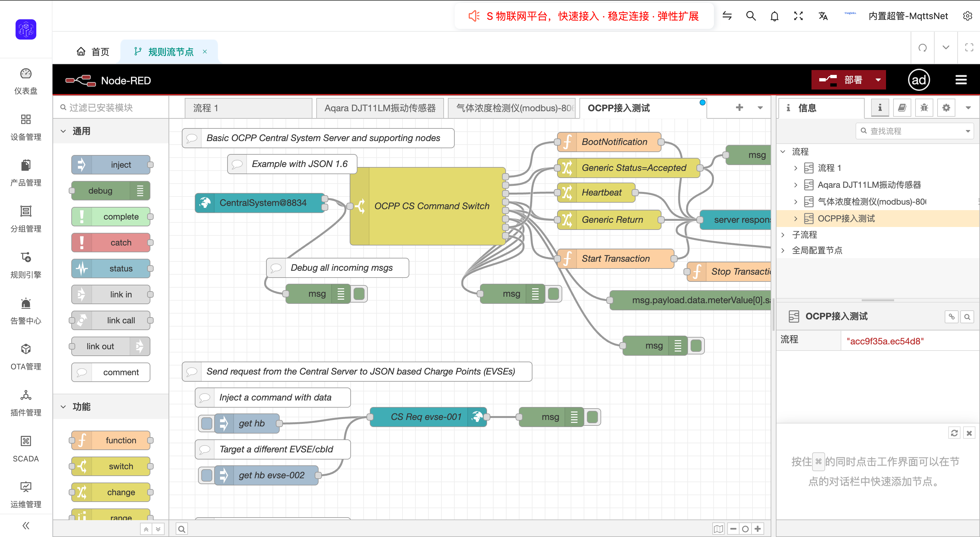Open the page tabs dropdown chevron
The width and height of the screenshot is (980, 537).
[x=946, y=48]
